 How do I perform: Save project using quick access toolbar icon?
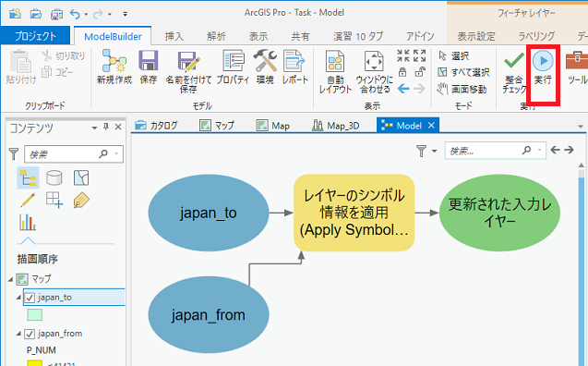(x=56, y=14)
